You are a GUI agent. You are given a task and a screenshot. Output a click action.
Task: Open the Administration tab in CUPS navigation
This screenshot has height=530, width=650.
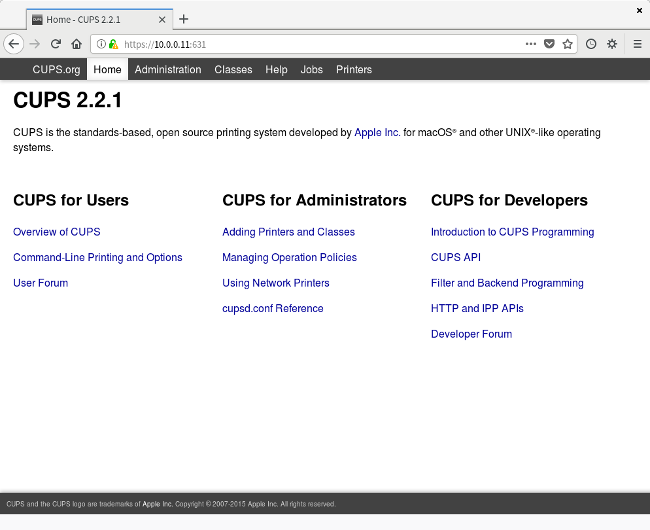pyautogui.click(x=168, y=70)
